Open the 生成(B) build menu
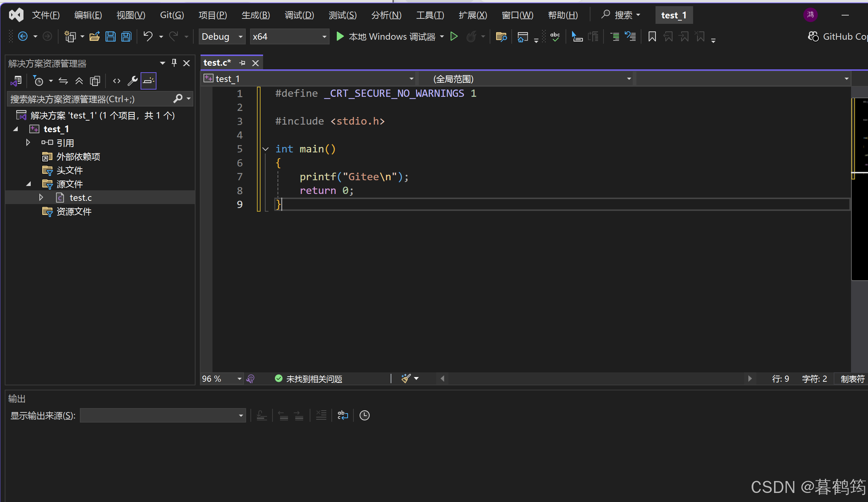868x502 pixels. [255, 15]
